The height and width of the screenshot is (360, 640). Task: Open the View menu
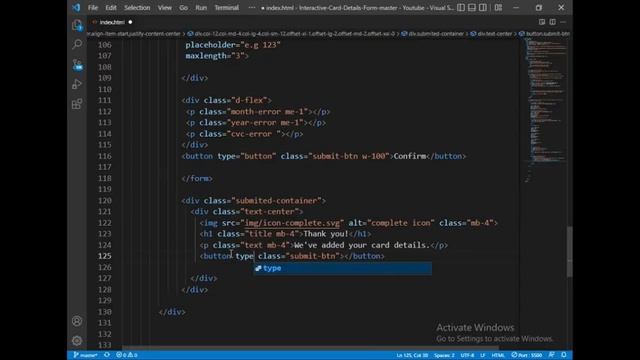click(164, 8)
